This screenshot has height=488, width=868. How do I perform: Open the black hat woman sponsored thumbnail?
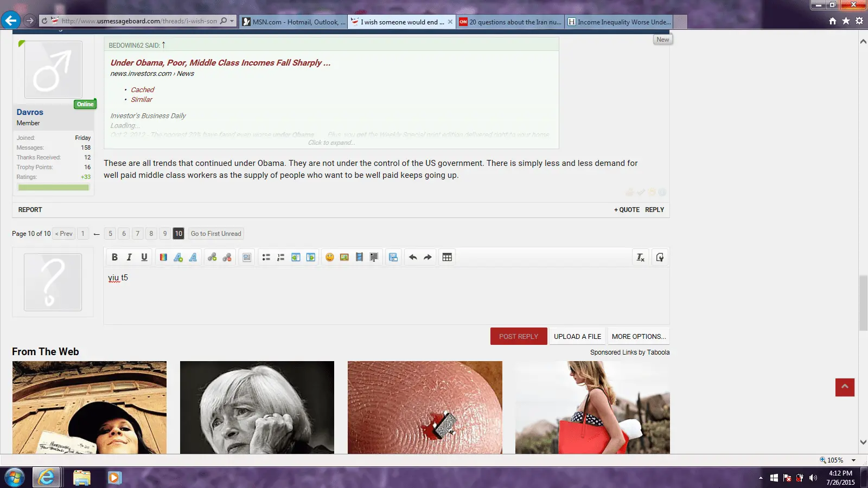coord(90,408)
